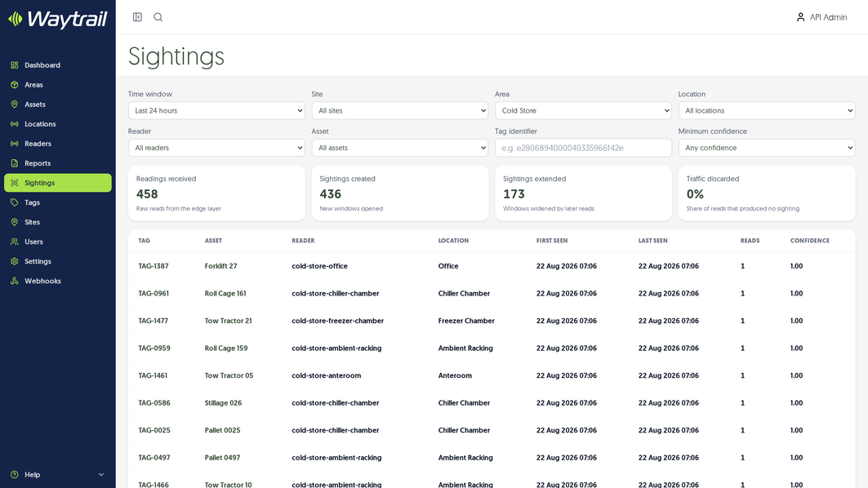The image size is (868, 488).
Task: Open asset link Stillage 026
Action: pos(223,403)
